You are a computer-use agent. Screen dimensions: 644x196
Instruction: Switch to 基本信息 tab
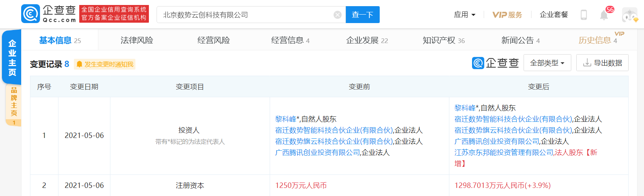60,40
